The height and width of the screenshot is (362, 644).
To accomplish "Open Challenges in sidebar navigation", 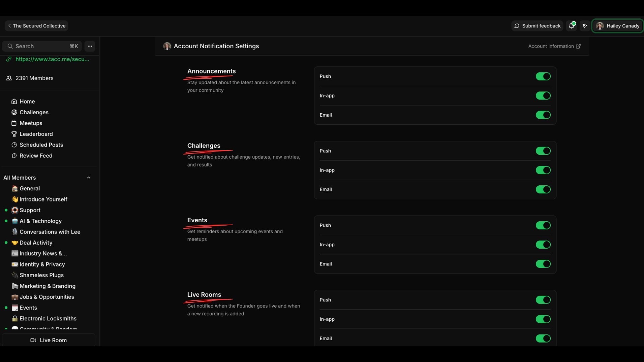I will (x=34, y=112).
